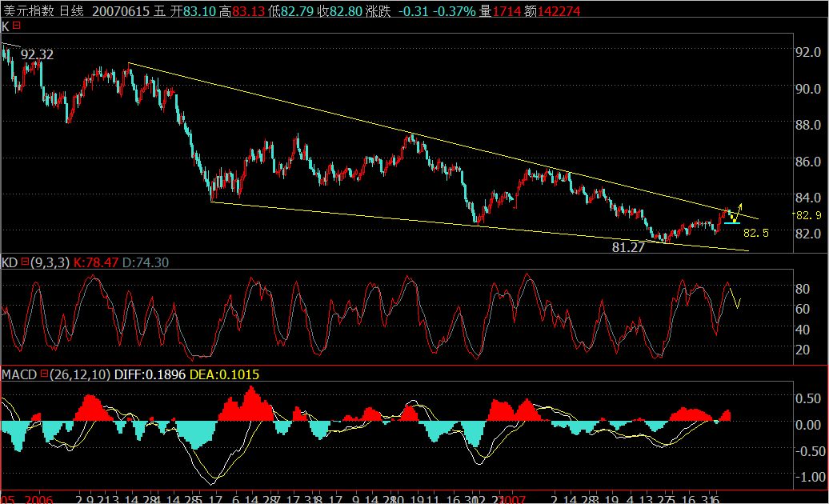Viewport: 829px width, 504px height.
Task: Click the KD parameters (9,3,3)
Action: (x=50, y=262)
